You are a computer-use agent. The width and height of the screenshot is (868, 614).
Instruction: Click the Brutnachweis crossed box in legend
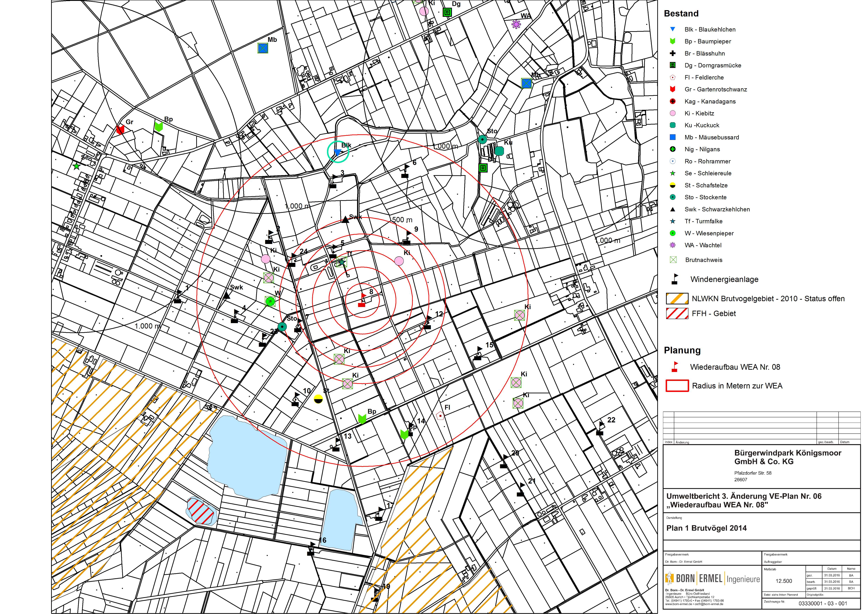coord(673,260)
